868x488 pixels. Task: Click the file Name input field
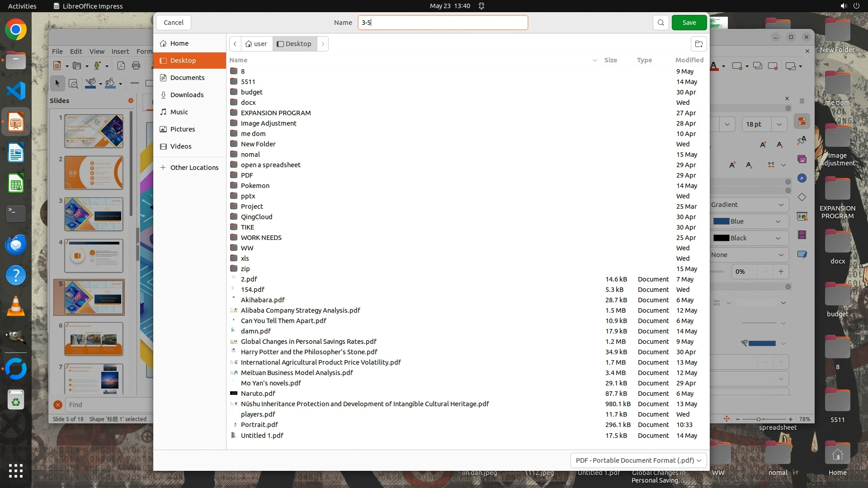tap(443, 23)
